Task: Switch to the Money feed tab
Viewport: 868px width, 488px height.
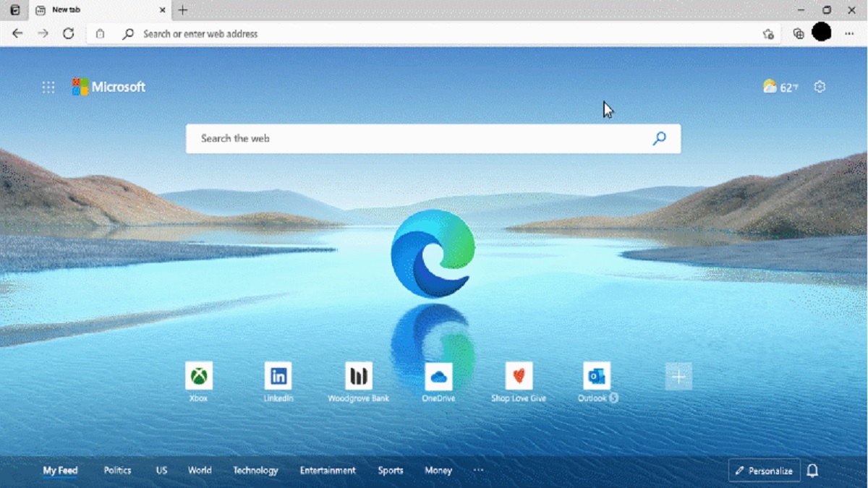Action: point(438,471)
